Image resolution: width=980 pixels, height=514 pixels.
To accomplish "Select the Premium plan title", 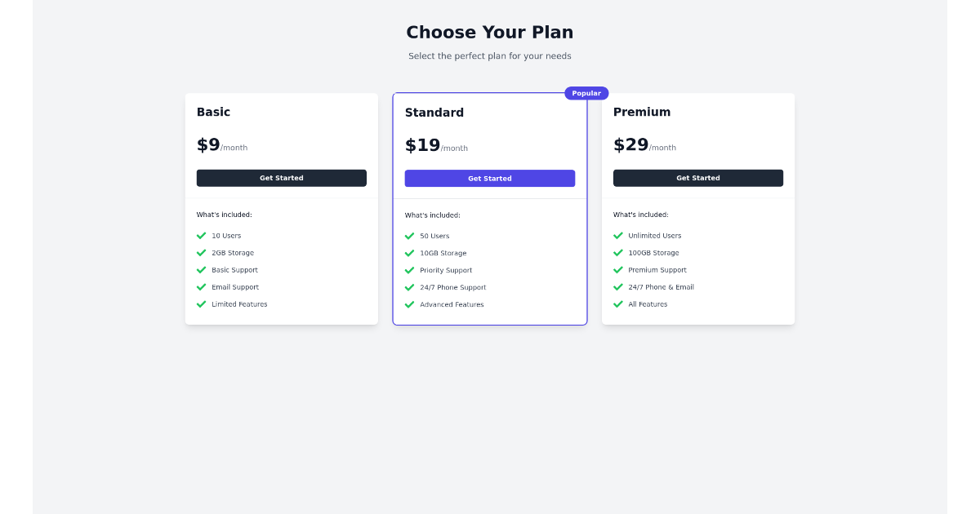I will tap(642, 112).
